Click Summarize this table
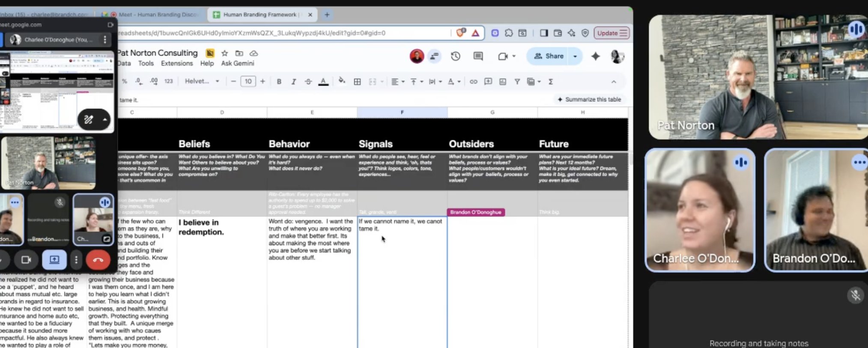Screen dimensions: 868x348 (589, 99)
